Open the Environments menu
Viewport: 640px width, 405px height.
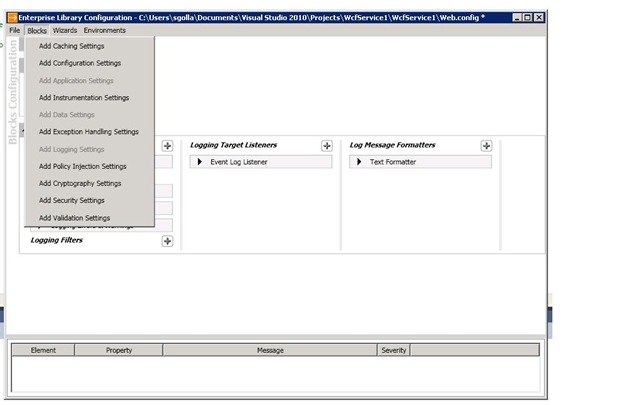point(104,30)
